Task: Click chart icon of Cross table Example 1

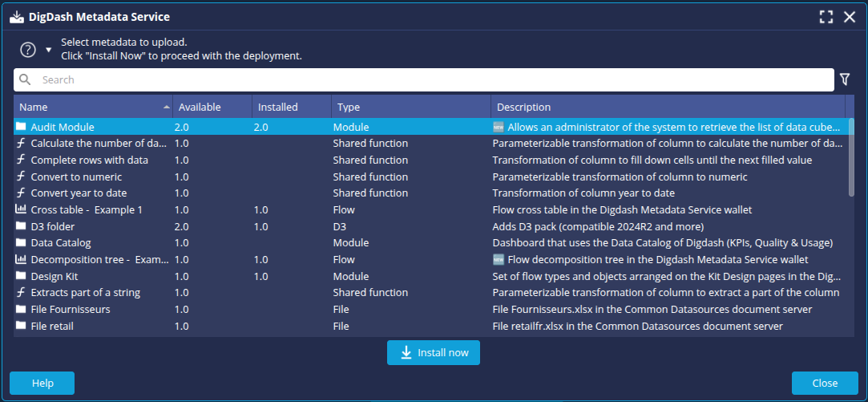Action: [21, 209]
